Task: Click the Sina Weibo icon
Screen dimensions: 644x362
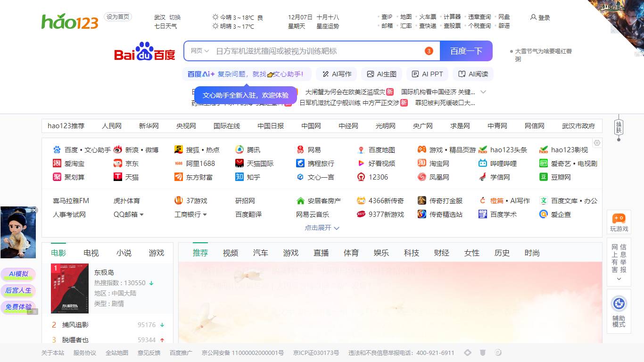Action: [x=117, y=150]
